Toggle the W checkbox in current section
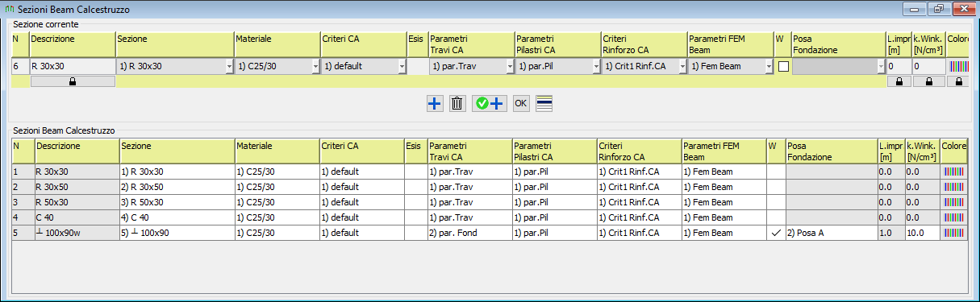This screenshot has width=980, height=302. 782,67
